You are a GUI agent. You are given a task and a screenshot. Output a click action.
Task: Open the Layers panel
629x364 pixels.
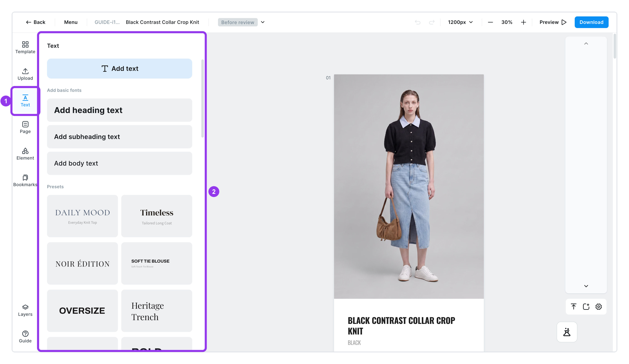pyautogui.click(x=25, y=310)
